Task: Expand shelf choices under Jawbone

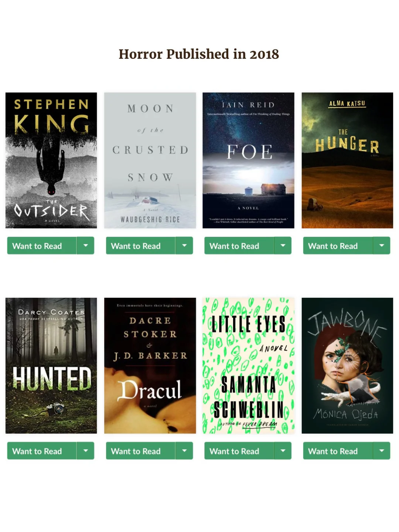Action: click(382, 450)
